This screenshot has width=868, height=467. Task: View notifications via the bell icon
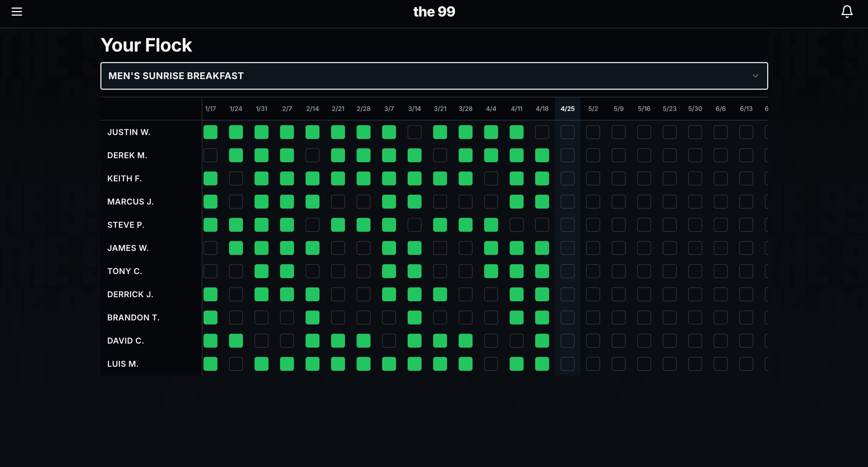[x=847, y=12]
